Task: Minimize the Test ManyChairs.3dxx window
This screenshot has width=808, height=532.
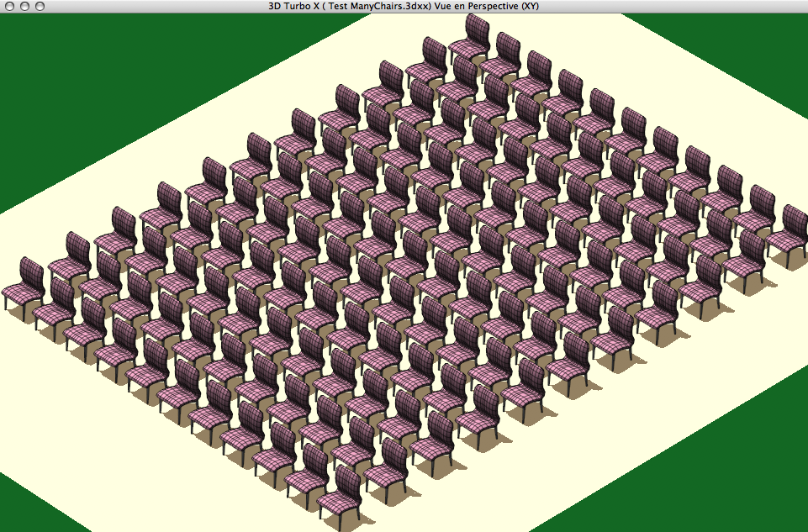Action: tap(24, 6)
